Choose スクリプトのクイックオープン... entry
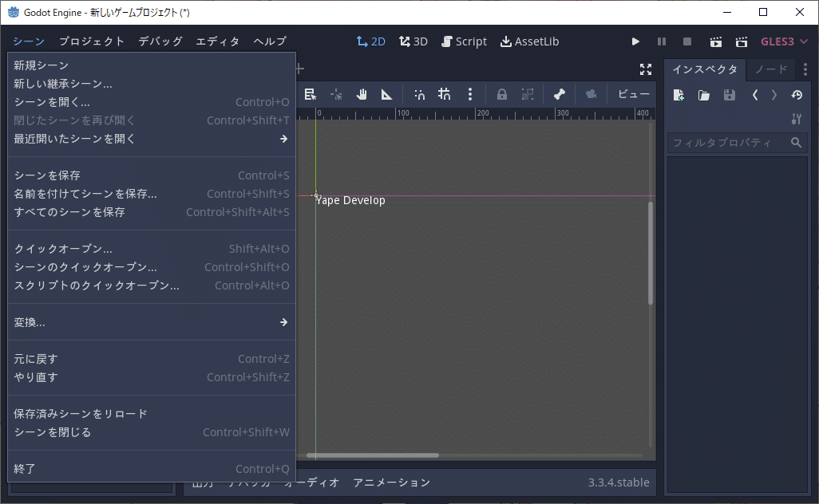 point(152,285)
